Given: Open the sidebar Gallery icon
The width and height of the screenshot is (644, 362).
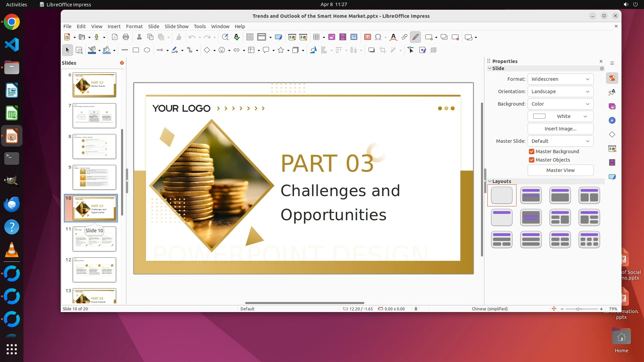Looking at the screenshot, I should 612,107.
